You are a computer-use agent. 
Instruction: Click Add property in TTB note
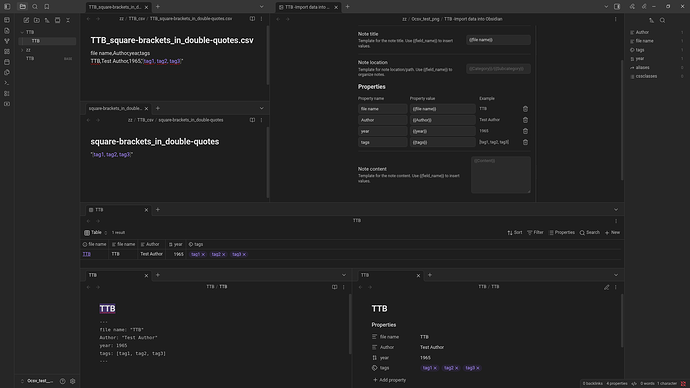point(389,380)
